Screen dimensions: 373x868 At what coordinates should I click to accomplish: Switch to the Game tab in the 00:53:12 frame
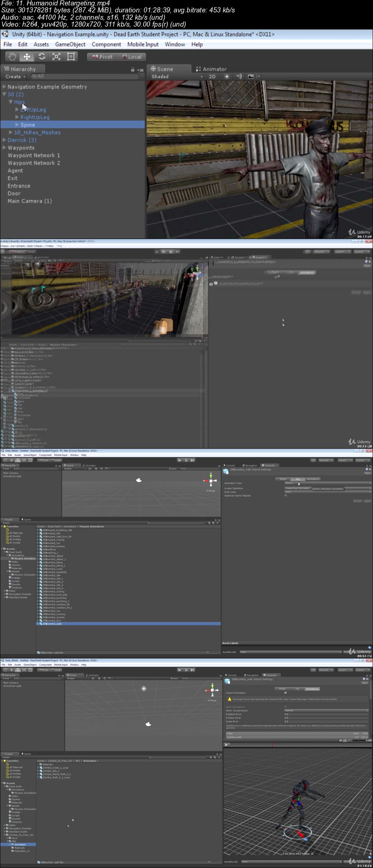[26, 519]
